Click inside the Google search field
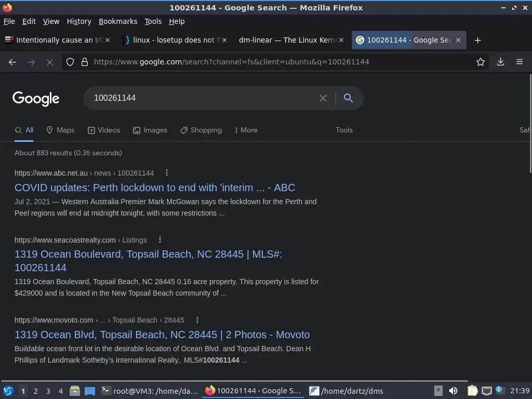 point(204,98)
